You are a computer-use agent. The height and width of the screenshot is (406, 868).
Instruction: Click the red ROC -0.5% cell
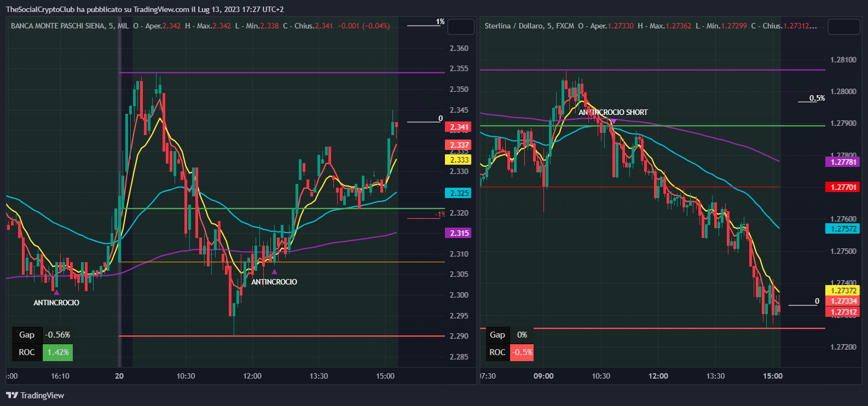(x=522, y=352)
